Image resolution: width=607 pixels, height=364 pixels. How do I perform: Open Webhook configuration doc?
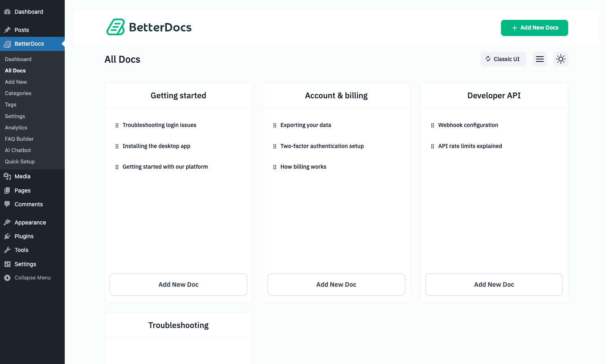click(468, 125)
